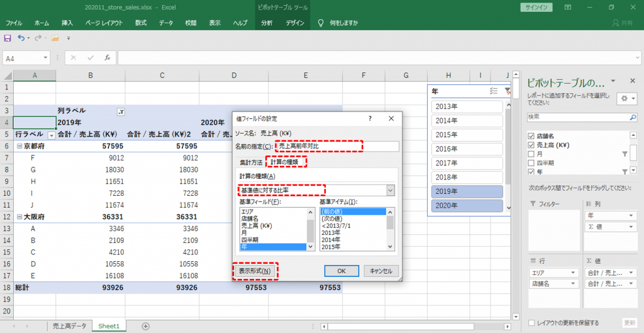
Task: Click the lightbulb 何をしますか search icon
Action: (321, 23)
